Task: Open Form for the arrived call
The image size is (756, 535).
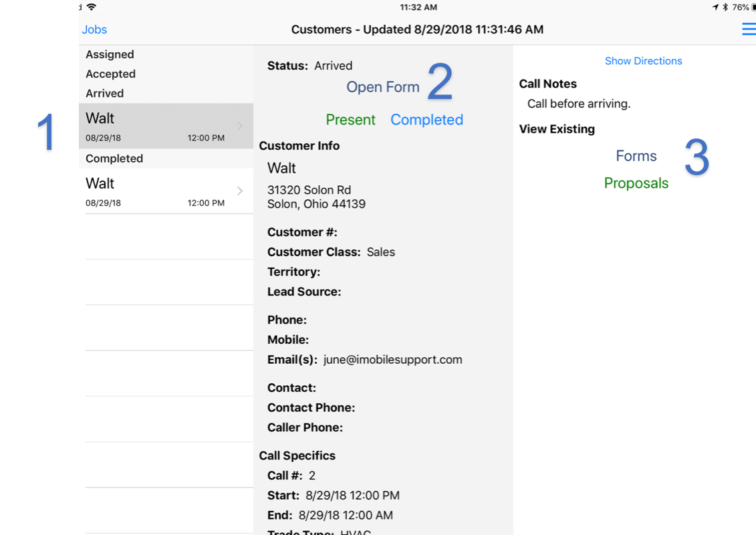Action: click(383, 87)
